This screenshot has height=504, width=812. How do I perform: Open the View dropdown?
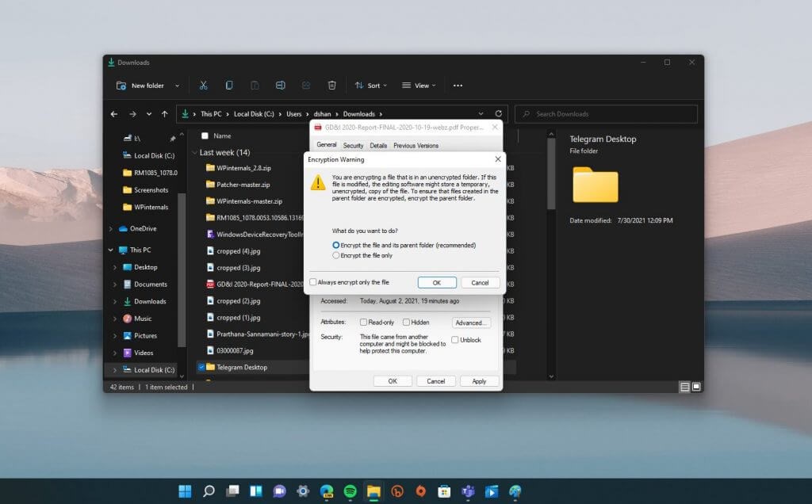click(419, 85)
